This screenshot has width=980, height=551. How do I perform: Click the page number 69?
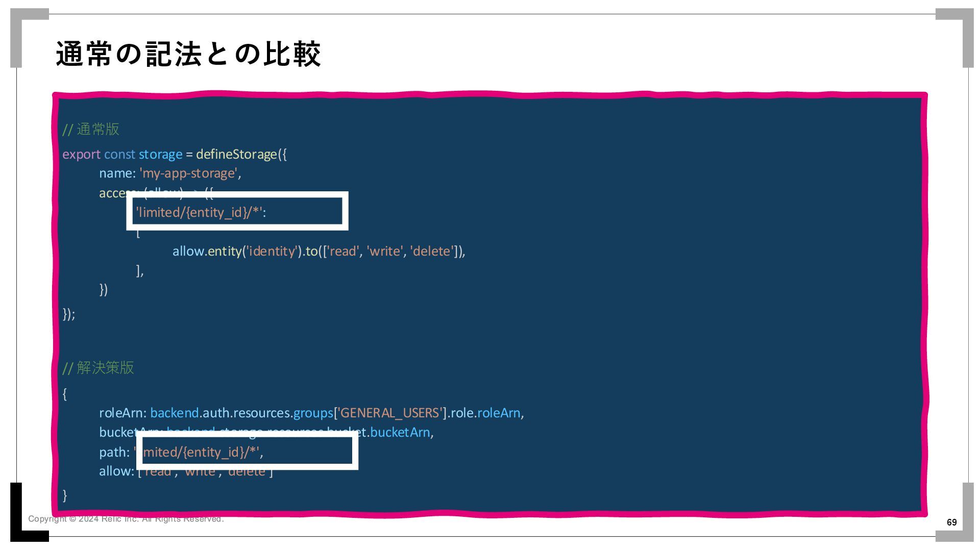[951, 522]
